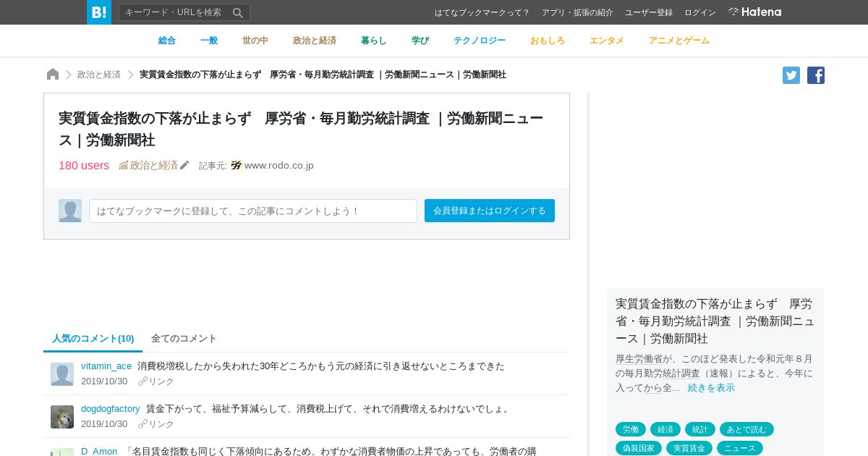Click the あとで読む tag
This screenshot has height=456, width=868.
pyautogui.click(x=746, y=429)
